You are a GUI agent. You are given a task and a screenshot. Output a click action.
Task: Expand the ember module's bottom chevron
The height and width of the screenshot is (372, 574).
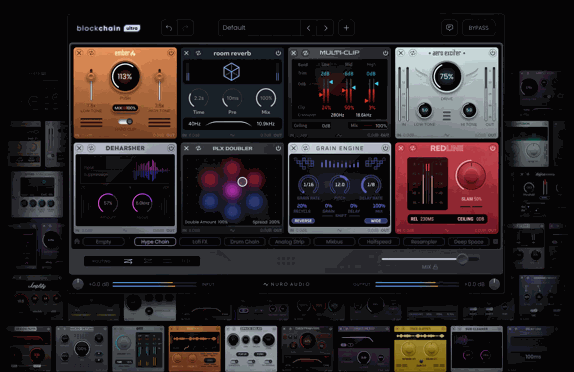pos(125,135)
